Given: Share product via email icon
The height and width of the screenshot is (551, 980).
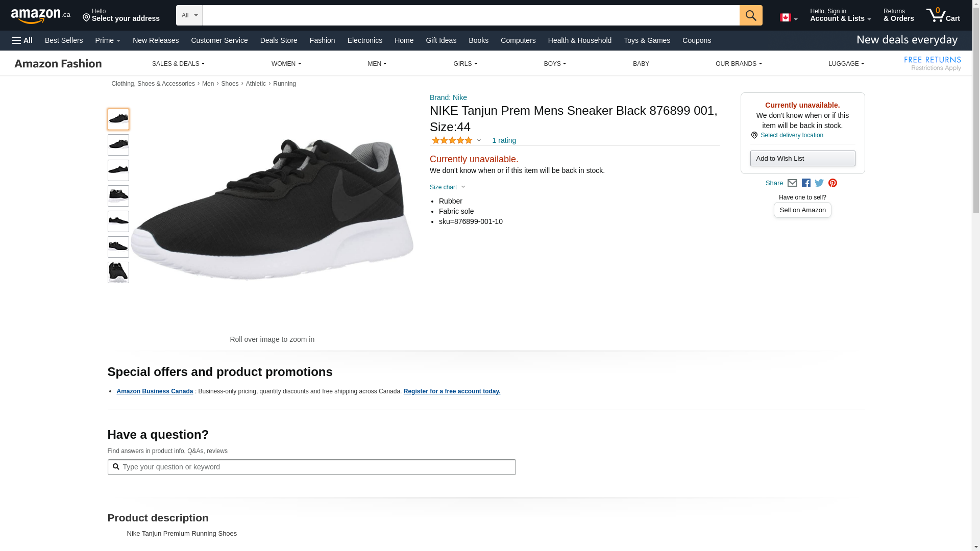Looking at the screenshot, I should tap(792, 183).
